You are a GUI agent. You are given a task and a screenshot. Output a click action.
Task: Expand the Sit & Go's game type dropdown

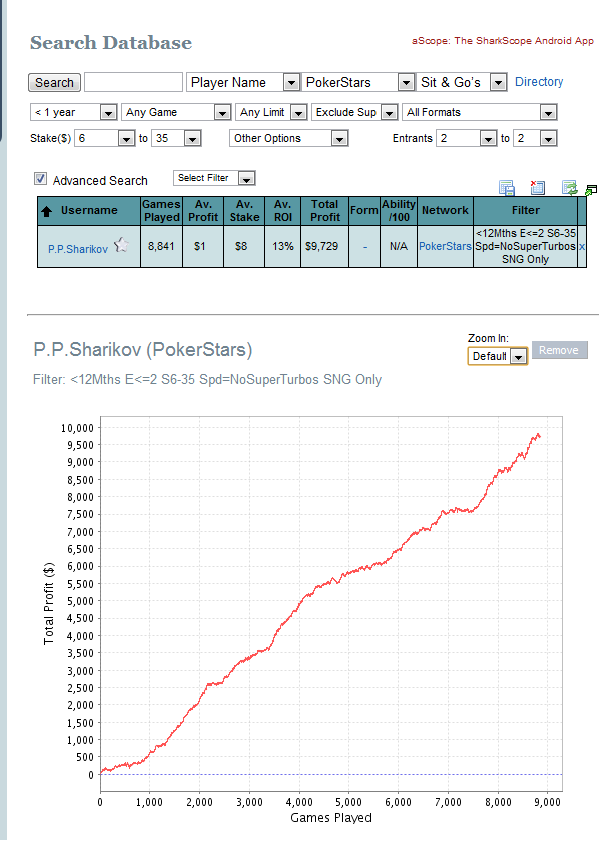[x=461, y=82]
